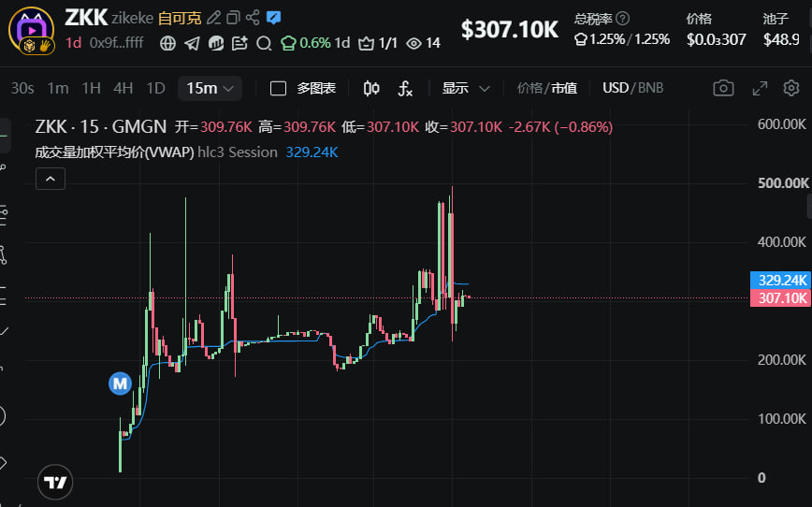Click the 1.25% / 1.25% tax value
This screenshot has width=812, height=507.
tap(622, 39)
